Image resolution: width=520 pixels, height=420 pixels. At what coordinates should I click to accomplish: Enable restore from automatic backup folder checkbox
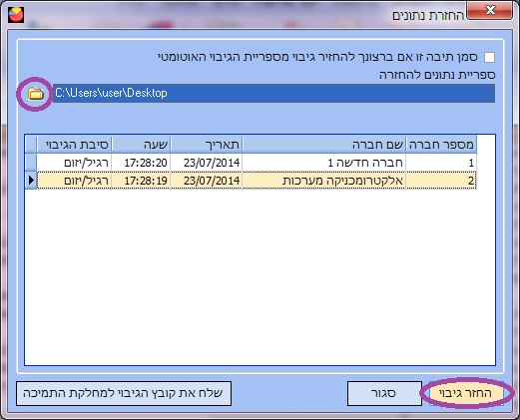(x=489, y=57)
